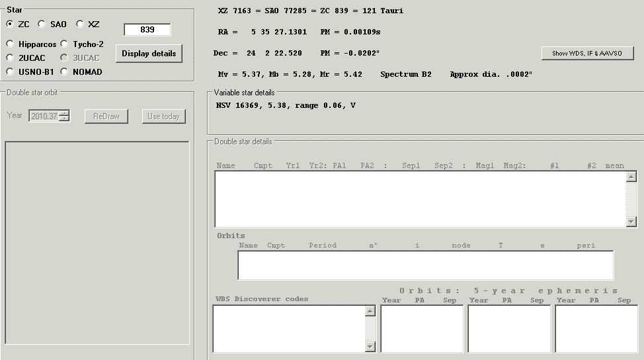
Task: Select the Hipparcos catalogue radio button
Action: (x=10, y=44)
